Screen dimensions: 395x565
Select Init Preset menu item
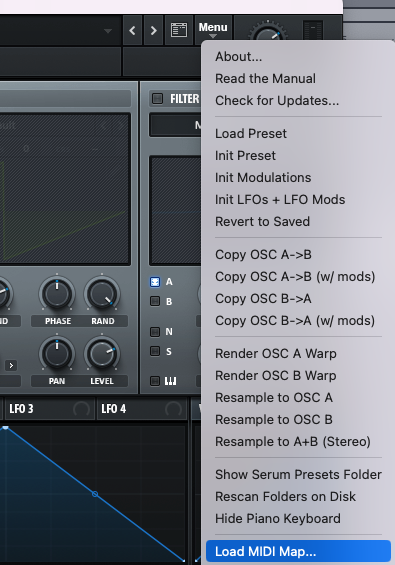point(298,156)
